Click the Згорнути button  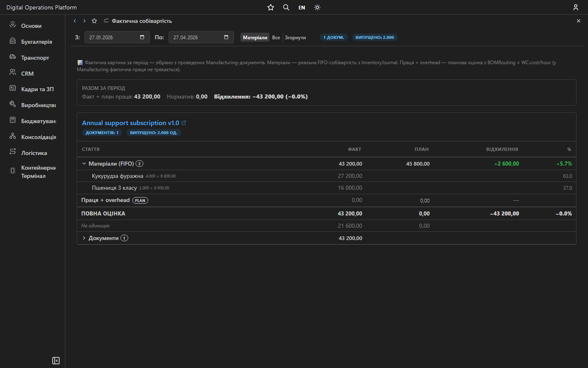[295, 37]
